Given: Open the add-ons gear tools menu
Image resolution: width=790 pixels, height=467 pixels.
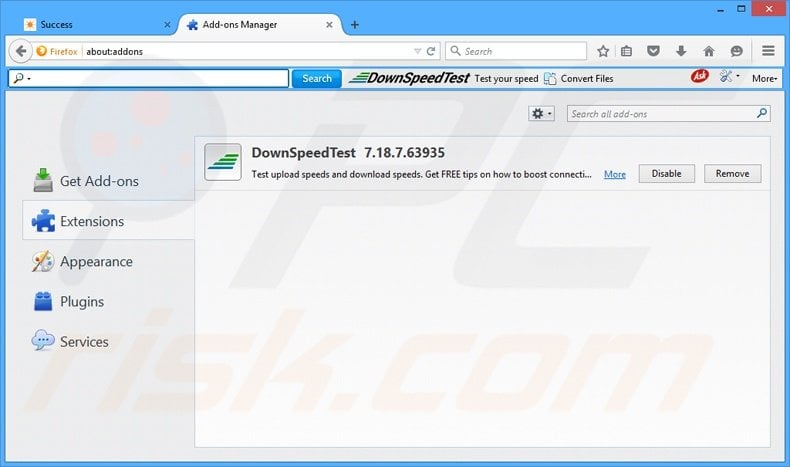Looking at the screenshot, I should [x=541, y=114].
